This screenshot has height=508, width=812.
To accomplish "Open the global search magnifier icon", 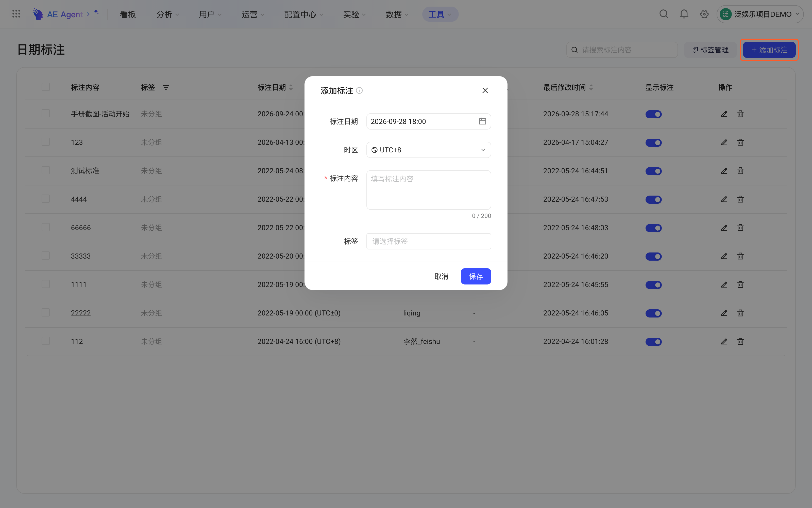I will tap(664, 14).
